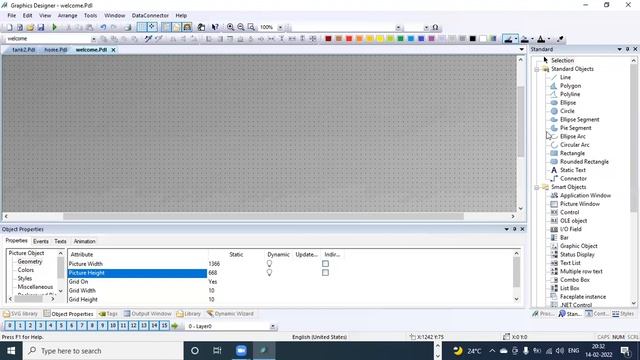Check the Indirect box for Picture Height
Image resolution: width=640 pixels, height=360 pixels.
coord(325,273)
